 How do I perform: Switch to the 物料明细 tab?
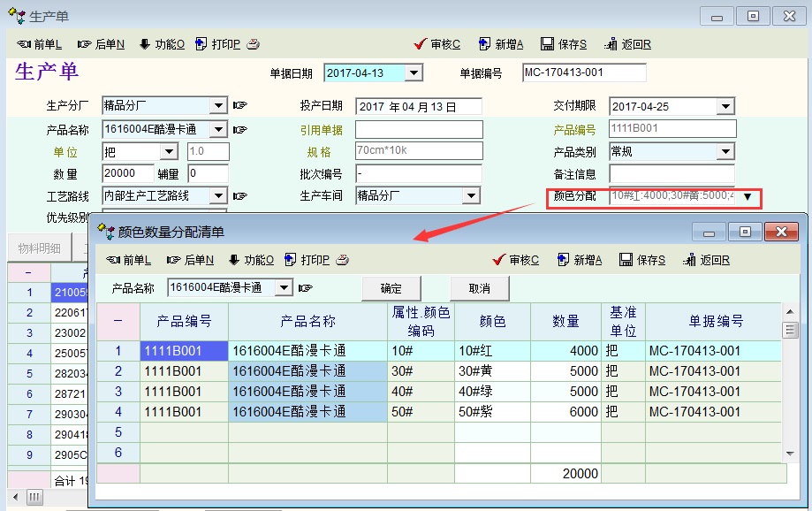[x=40, y=248]
